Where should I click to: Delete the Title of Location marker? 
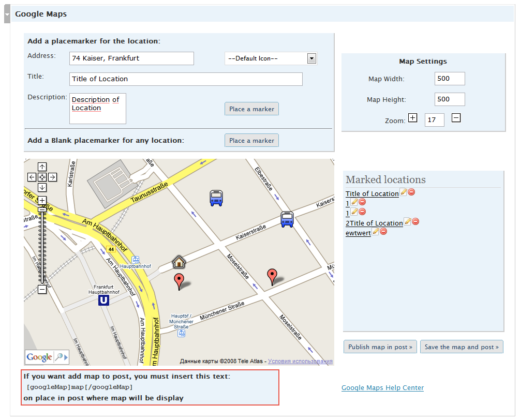coord(411,192)
